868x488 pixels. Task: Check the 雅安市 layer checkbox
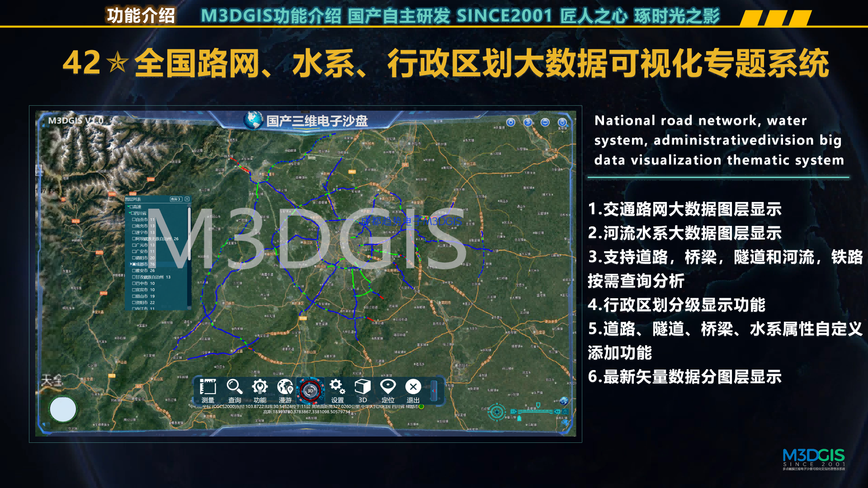point(133,271)
